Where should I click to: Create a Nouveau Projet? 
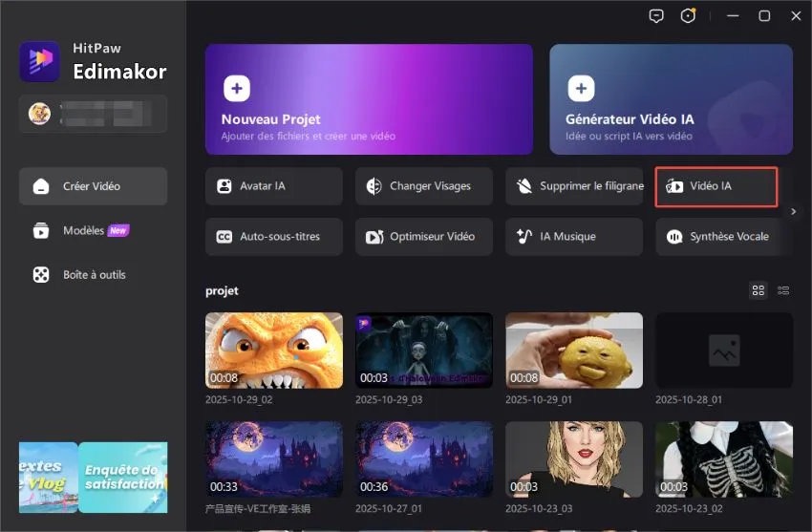tap(369, 99)
